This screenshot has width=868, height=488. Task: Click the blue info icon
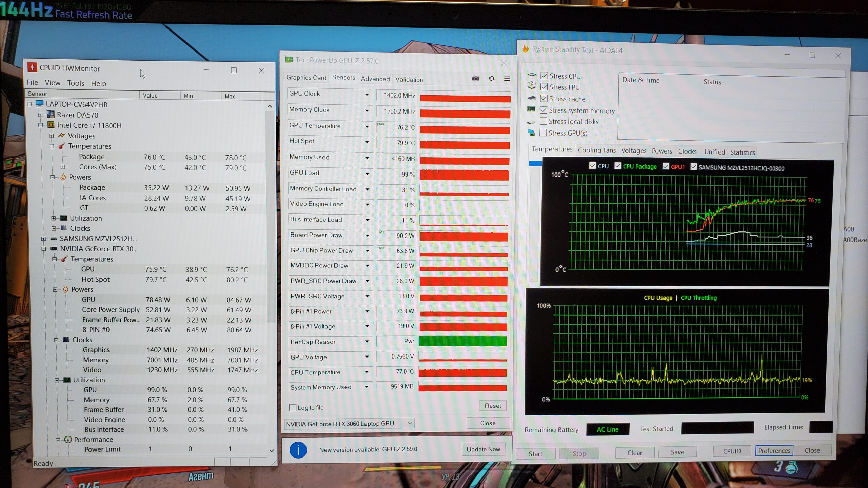(x=298, y=450)
